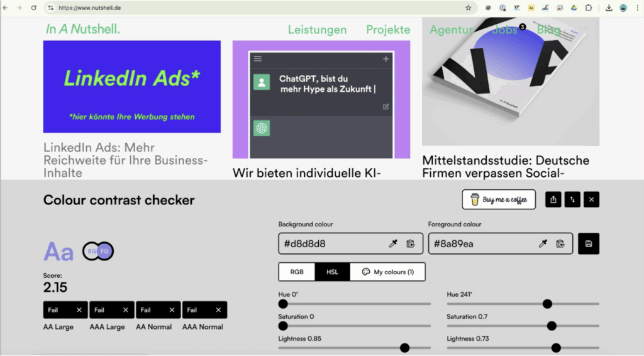The image size is (644, 356).
Task: Open the browser profile avatar
Action: [x=623, y=8]
